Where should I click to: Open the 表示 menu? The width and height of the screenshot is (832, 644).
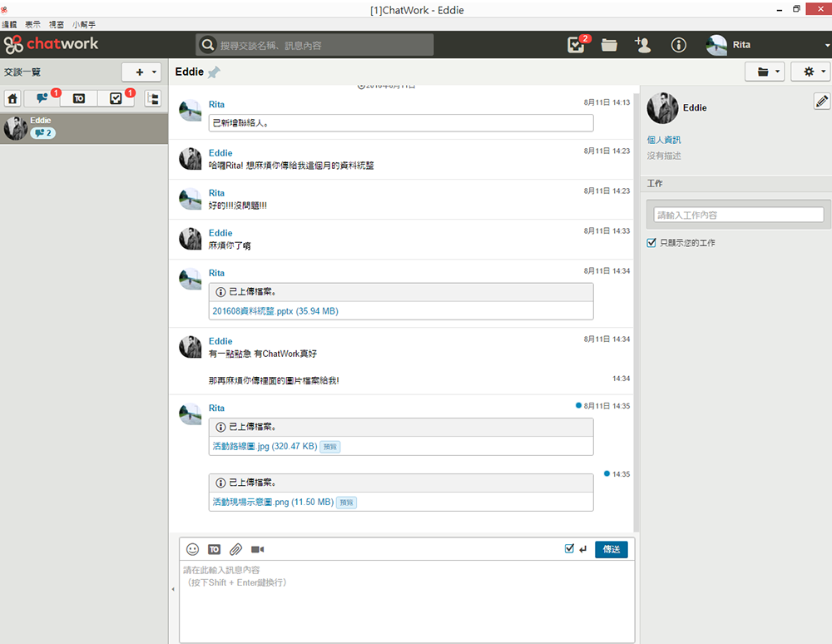point(33,24)
